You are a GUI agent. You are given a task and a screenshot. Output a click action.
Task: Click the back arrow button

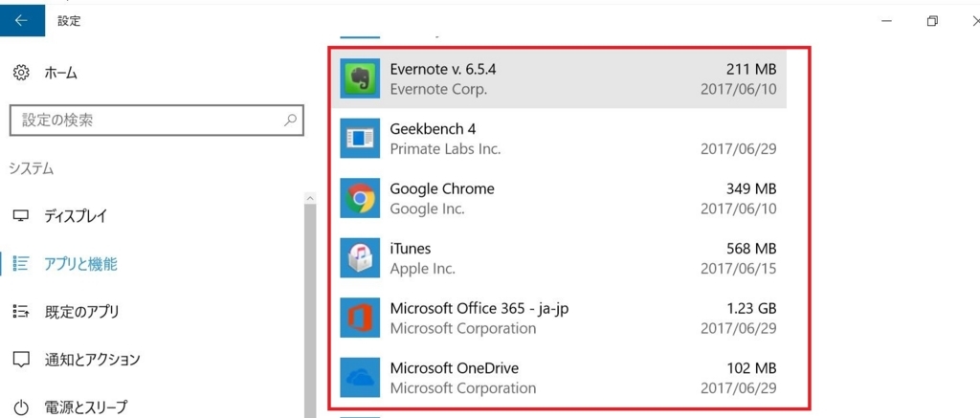click(x=22, y=21)
